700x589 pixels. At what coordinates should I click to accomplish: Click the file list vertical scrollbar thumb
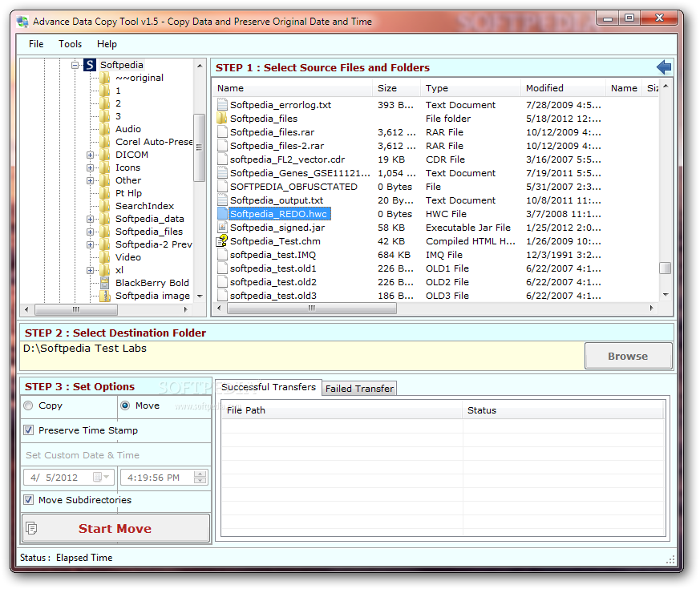[665, 268]
